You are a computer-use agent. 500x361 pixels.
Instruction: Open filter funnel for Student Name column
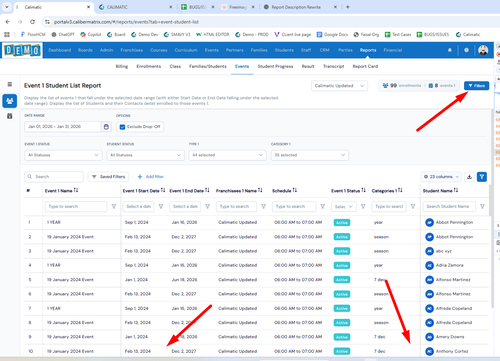tap(482, 207)
